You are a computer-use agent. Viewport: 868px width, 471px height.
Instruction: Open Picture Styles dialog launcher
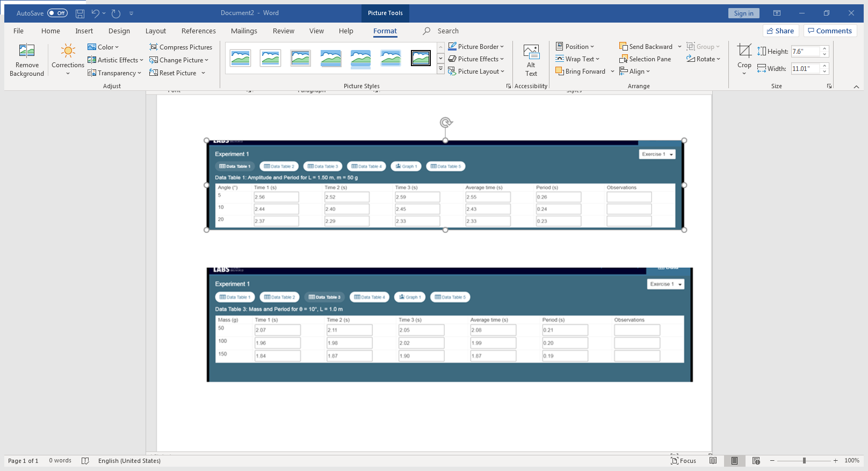tap(509, 86)
